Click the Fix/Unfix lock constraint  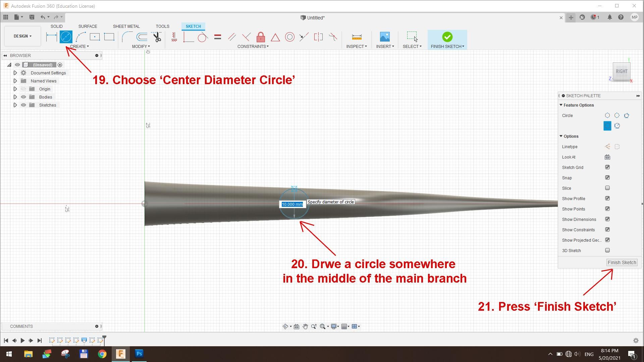point(261,37)
